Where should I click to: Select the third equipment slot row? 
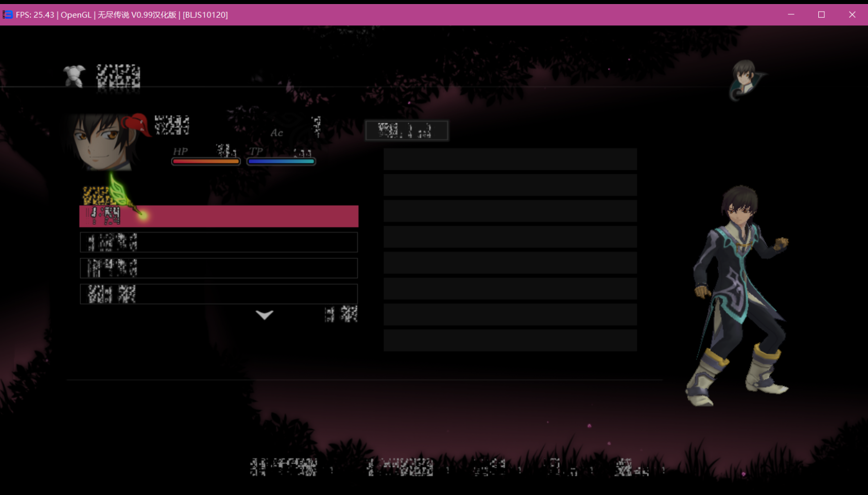click(x=219, y=268)
